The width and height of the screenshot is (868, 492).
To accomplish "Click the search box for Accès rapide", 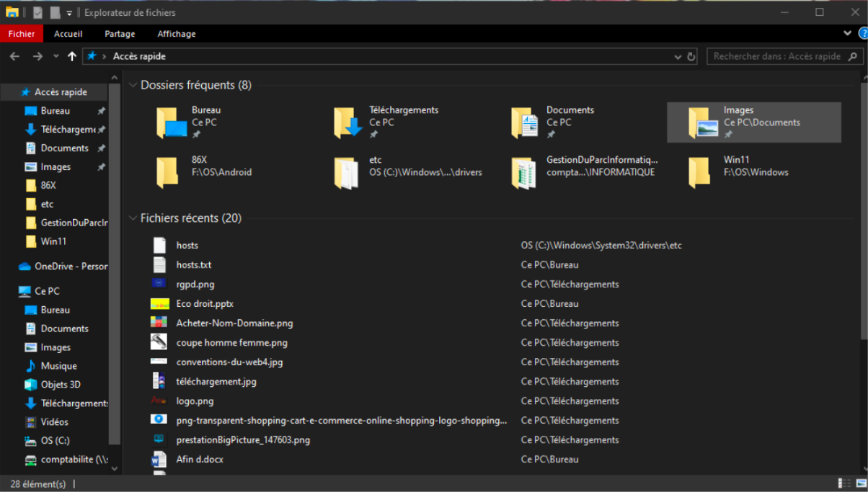I will [x=777, y=56].
